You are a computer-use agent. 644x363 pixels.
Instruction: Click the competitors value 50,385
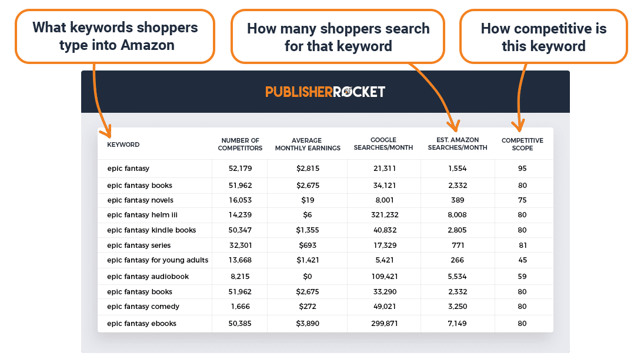241,323
